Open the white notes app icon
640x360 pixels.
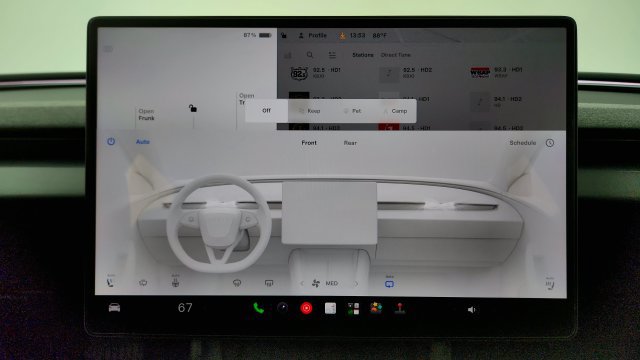coord(330,308)
